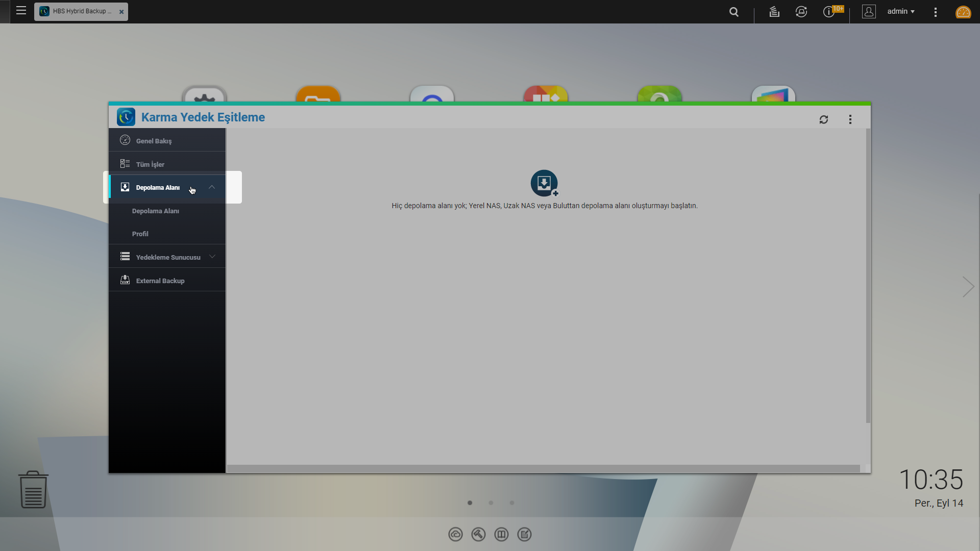980x551 pixels.
Task: Refresh the Karma Yedek Eşitleme window
Action: pos(823,119)
